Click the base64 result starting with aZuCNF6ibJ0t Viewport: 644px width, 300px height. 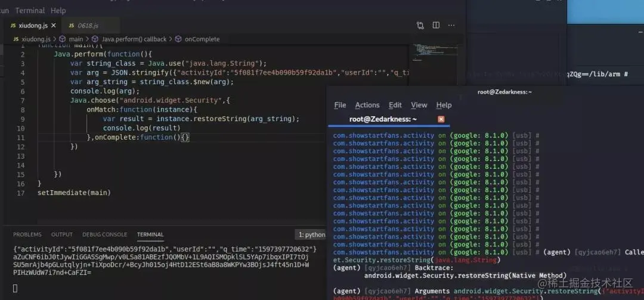pyautogui.click(x=160, y=257)
